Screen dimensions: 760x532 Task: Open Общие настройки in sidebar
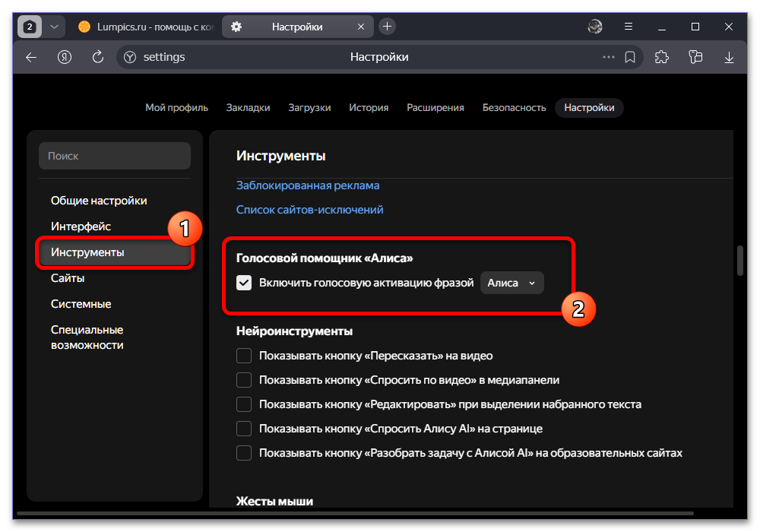99,201
